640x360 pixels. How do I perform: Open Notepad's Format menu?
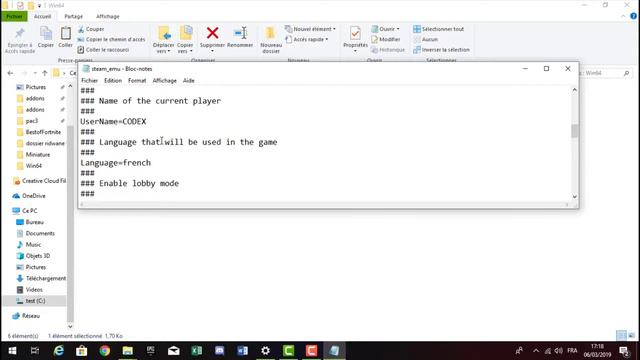pos(137,81)
